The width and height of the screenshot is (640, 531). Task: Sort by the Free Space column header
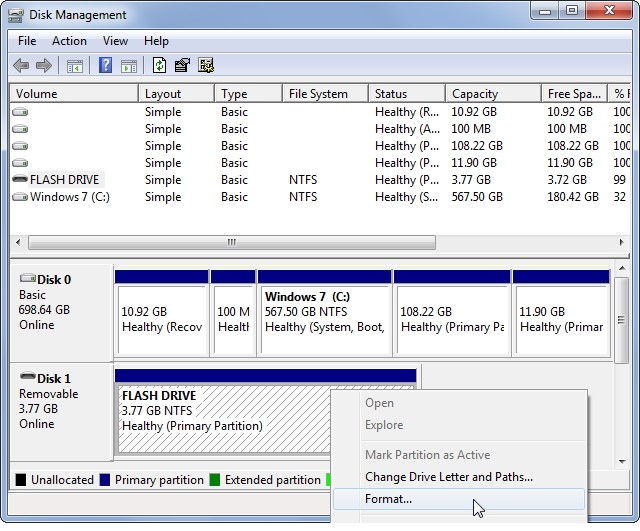tap(574, 94)
